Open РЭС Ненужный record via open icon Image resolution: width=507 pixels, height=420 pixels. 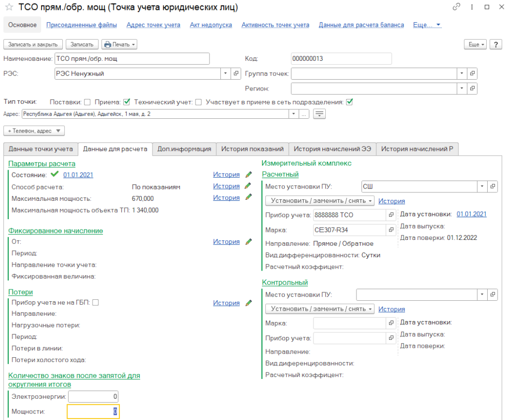point(236,74)
